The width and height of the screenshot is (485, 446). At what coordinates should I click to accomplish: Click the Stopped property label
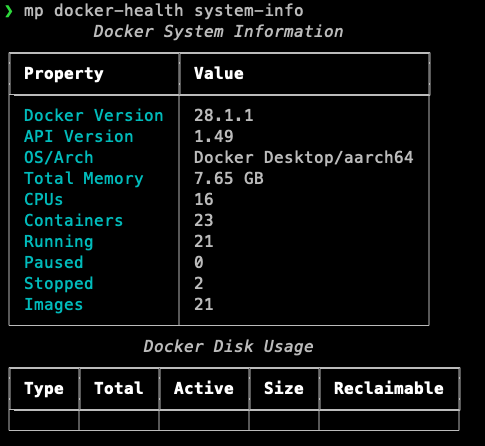[59, 284]
